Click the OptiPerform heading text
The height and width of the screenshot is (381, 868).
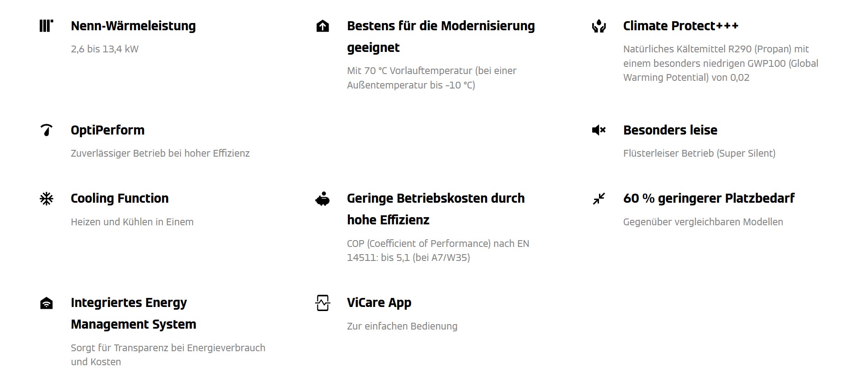[x=107, y=130]
